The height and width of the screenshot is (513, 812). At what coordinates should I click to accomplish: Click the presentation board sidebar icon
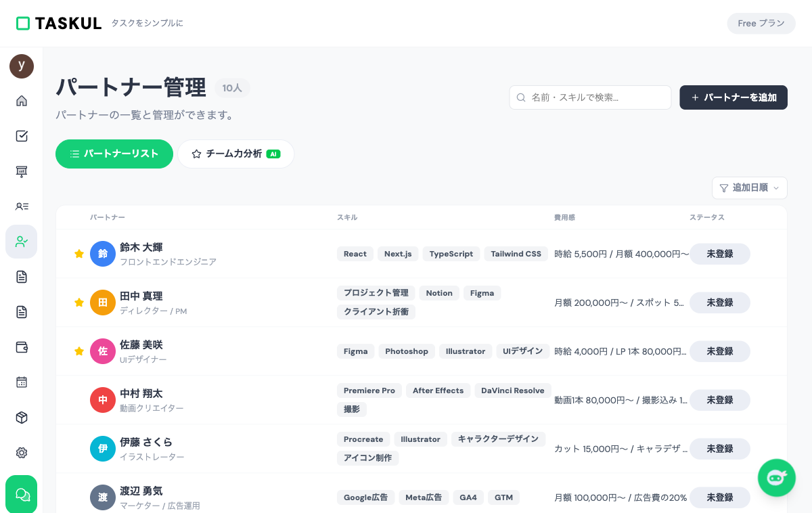[x=22, y=171]
